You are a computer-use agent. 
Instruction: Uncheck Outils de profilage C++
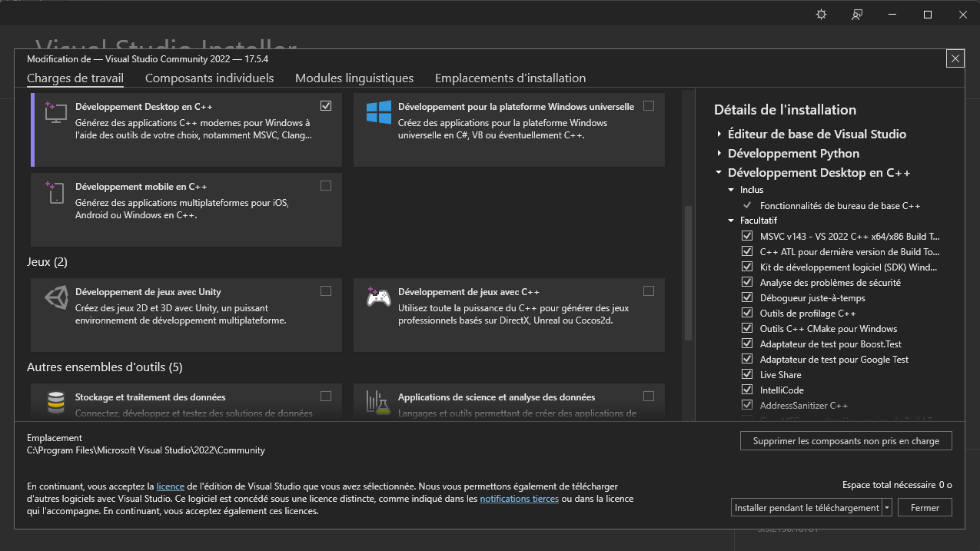tap(747, 313)
